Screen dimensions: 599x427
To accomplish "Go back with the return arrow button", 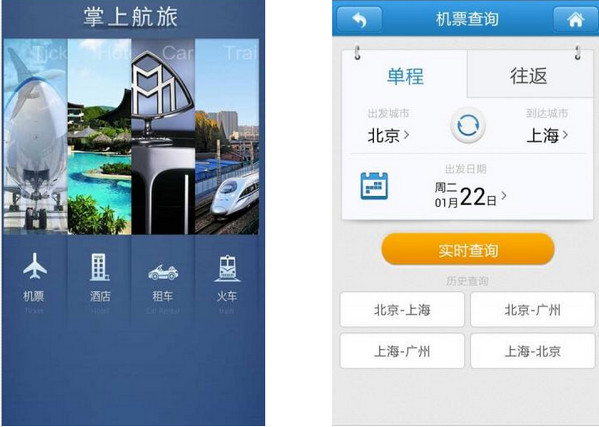I will [x=359, y=19].
